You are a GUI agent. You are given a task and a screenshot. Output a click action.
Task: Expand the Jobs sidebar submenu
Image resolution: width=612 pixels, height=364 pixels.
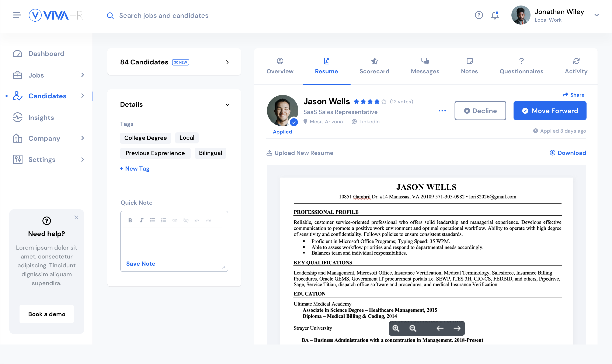(83, 75)
